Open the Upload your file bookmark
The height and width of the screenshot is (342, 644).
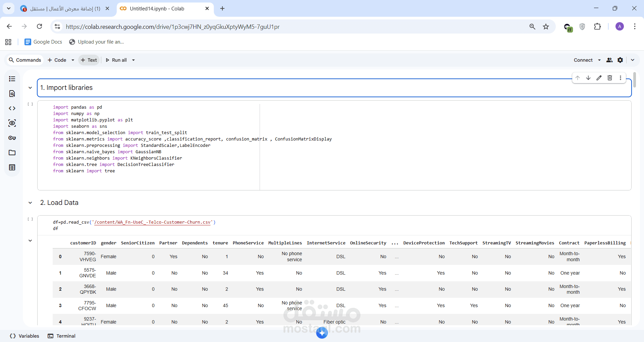(97, 42)
